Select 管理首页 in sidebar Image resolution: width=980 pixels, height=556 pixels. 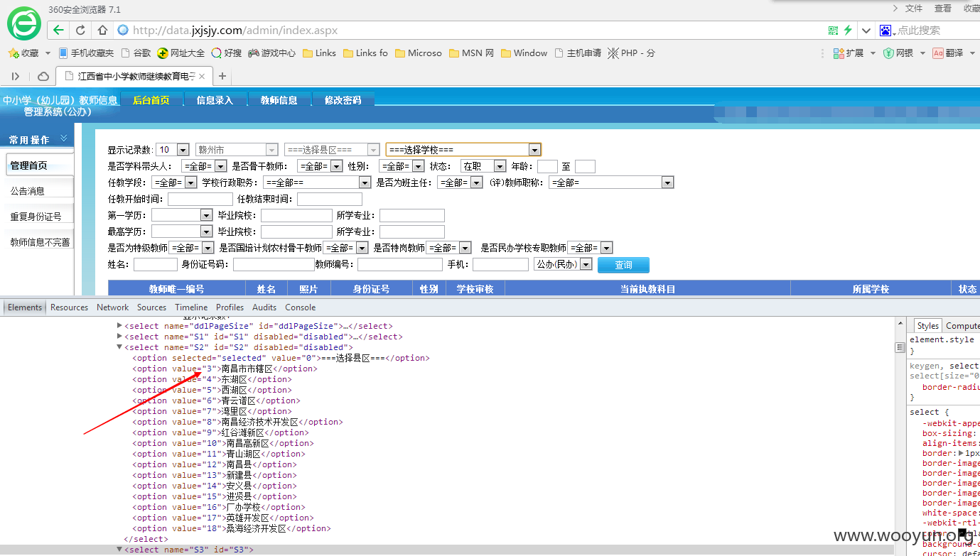click(x=39, y=165)
